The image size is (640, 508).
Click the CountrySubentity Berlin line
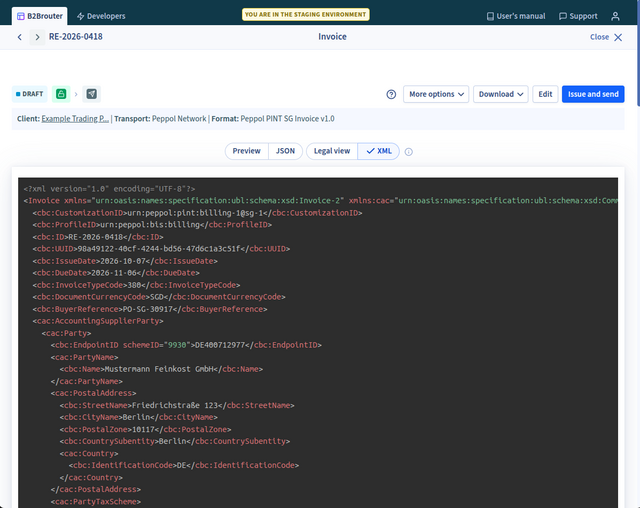(x=175, y=441)
